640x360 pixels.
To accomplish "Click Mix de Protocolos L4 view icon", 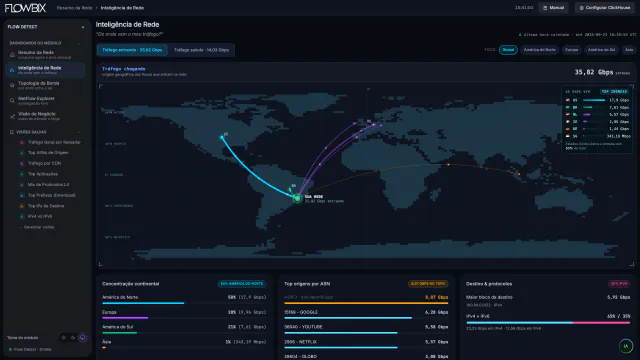I will (22, 185).
